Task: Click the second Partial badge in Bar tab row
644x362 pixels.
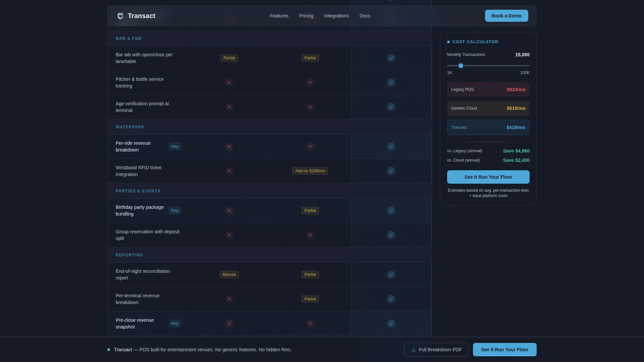Action: click(x=310, y=58)
